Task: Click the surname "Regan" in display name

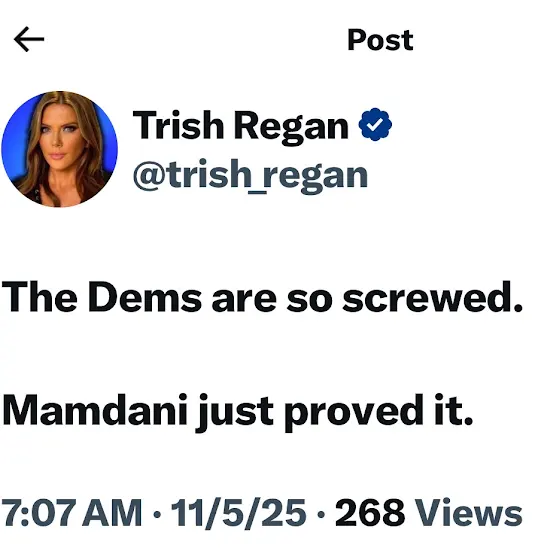Action: (x=291, y=128)
